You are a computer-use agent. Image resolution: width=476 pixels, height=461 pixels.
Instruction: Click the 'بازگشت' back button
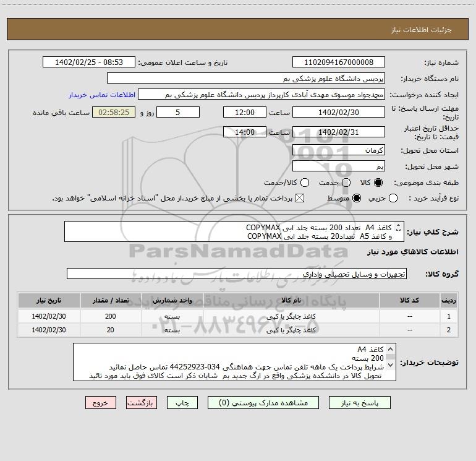142,403
